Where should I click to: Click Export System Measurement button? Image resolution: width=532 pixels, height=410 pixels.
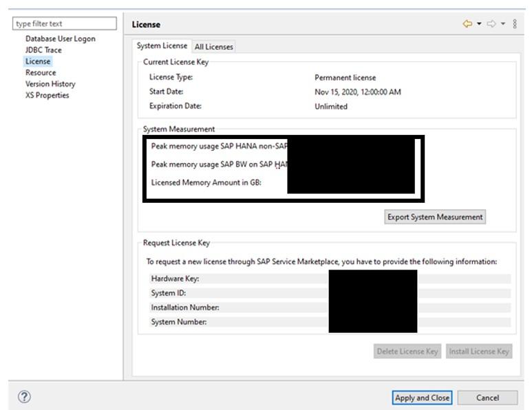coord(435,217)
